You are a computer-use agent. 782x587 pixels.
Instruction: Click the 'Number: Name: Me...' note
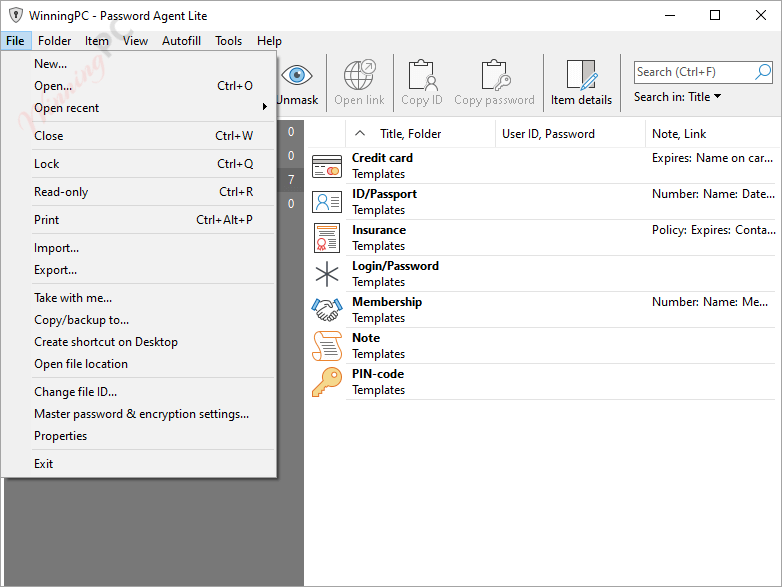pos(710,302)
